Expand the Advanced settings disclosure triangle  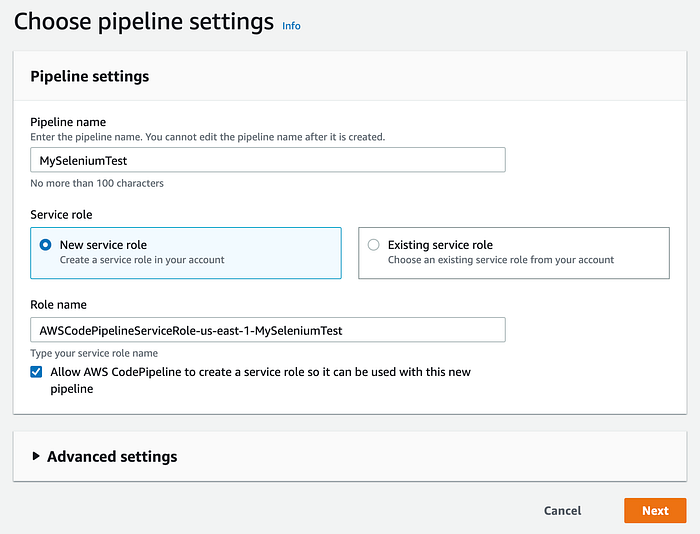[36, 456]
